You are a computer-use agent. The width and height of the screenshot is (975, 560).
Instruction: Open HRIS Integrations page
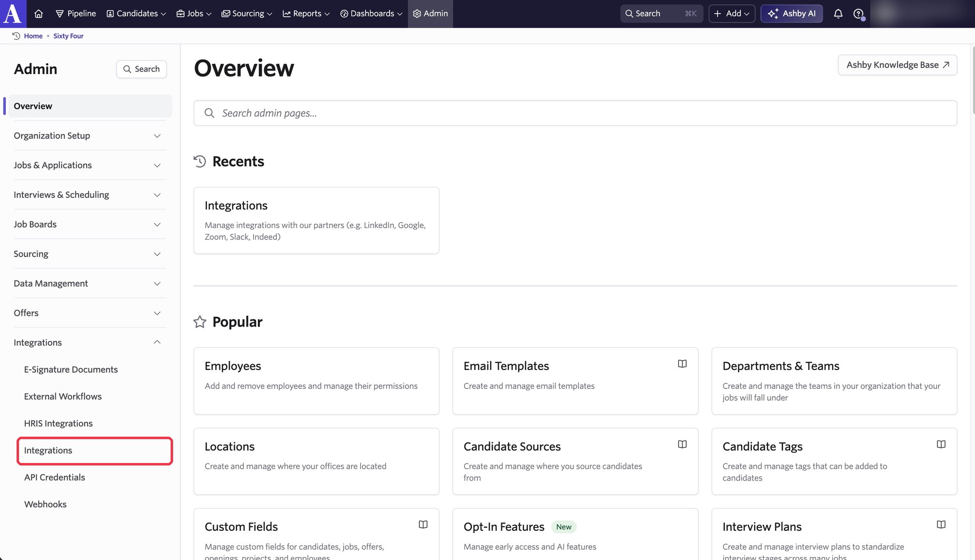(x=58, y=423)
